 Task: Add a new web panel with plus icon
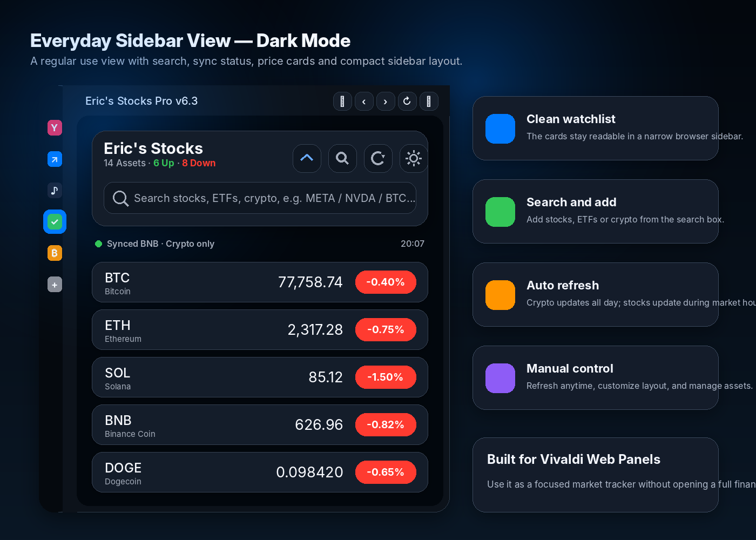pyautogui.click(x=55, y=285)
